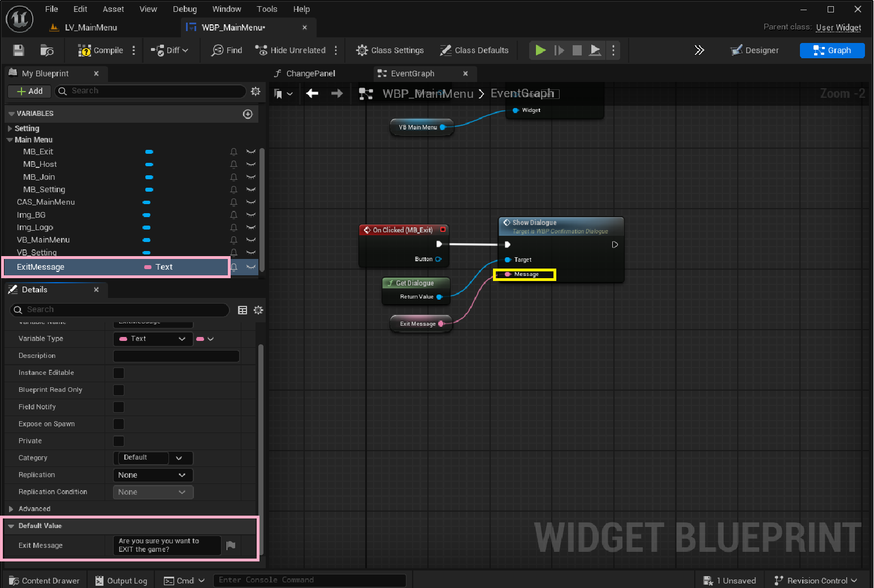Image resolution: width=874 pixels, height=588 pixels.
Task: Switch to Graph mode
Action: tap(832, 50)
